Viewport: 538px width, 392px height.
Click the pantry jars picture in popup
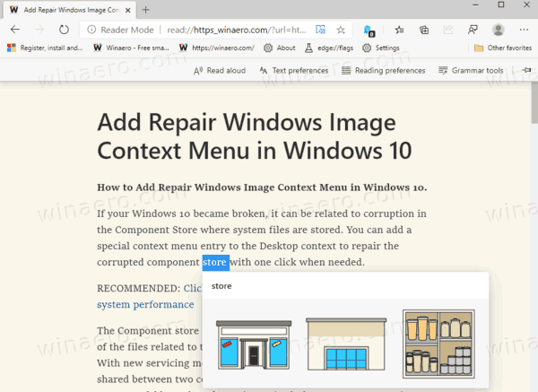[x=438, y=344]
